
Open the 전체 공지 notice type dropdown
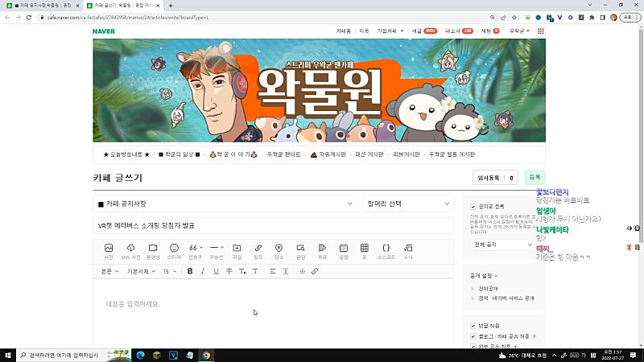504,244
